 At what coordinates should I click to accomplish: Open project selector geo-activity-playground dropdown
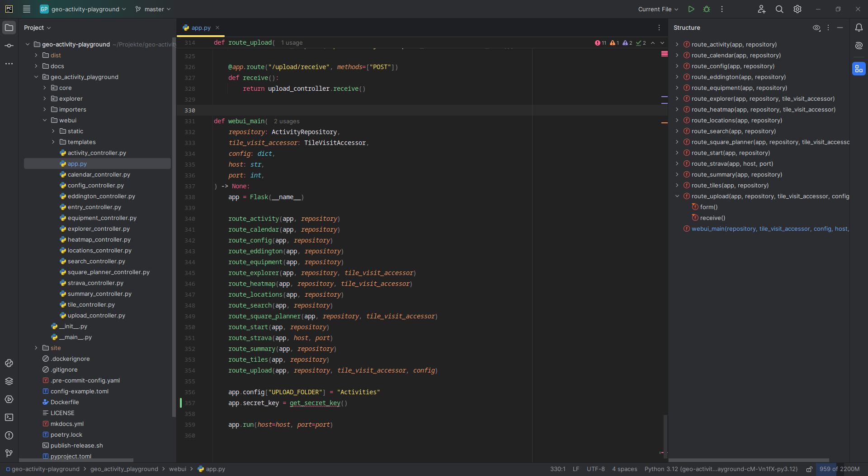83,9
